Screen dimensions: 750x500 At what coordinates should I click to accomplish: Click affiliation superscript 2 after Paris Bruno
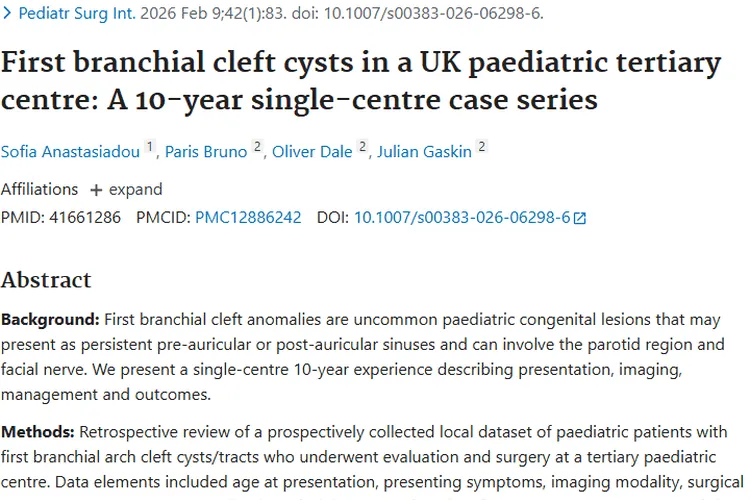pyautogui.click(x=257, y=147)
